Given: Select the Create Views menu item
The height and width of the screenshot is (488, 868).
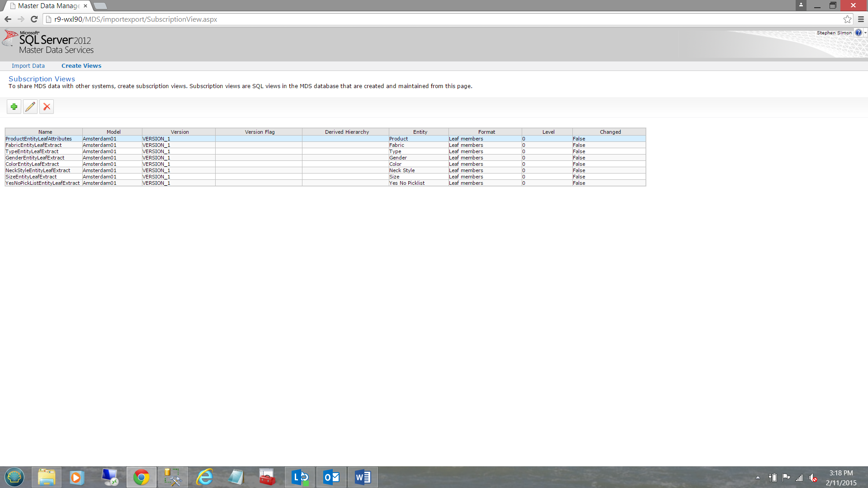Looking at the screenshot, I should point(81,66).
